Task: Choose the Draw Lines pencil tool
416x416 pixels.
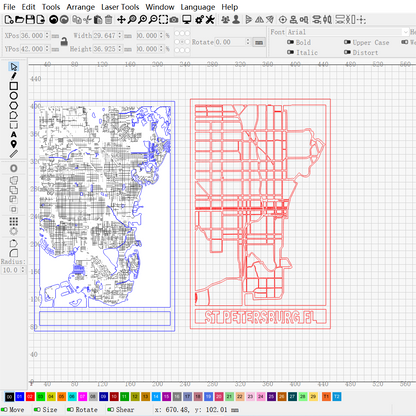Action: tap(13, 76)
